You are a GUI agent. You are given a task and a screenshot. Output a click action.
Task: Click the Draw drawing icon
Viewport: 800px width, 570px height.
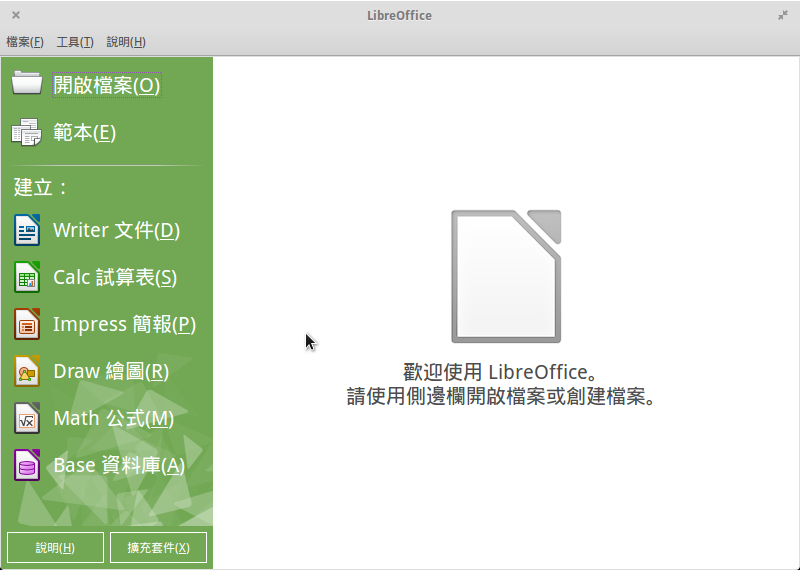coord(27,371)
